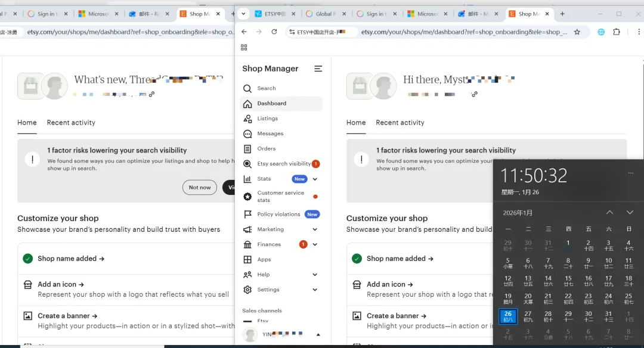Switch to Recent activity tab in right window
This screenshot has height=348, width=644.
pyautogui.click(x=400, y=123)
